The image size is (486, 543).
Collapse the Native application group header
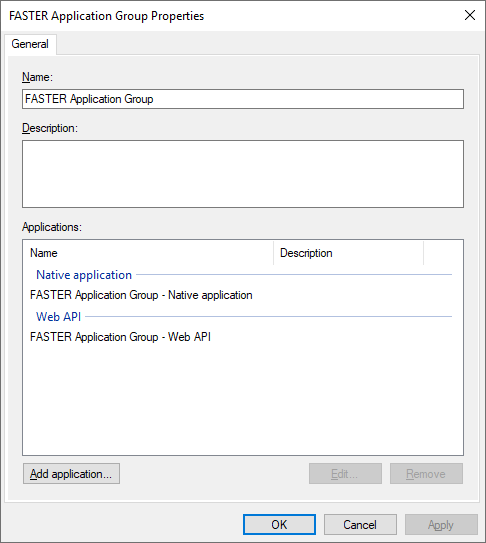84,275
